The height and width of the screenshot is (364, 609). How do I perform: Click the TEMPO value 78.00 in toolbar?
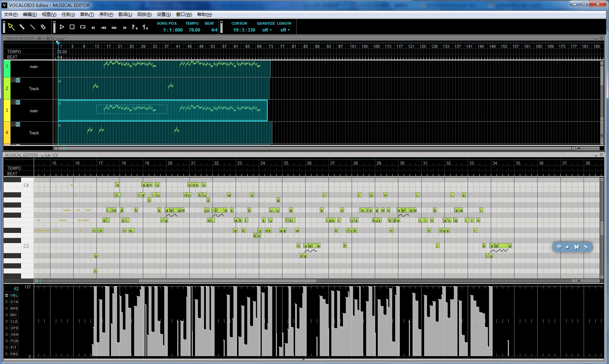194,30
